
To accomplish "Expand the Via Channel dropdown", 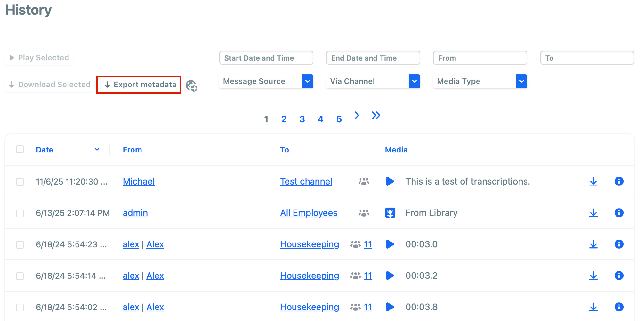I will (x=373, y=81).
